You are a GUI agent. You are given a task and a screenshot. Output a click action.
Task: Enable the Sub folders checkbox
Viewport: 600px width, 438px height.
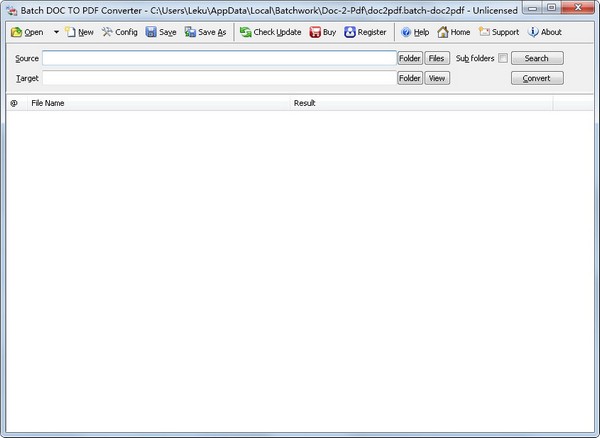[503, 58]
